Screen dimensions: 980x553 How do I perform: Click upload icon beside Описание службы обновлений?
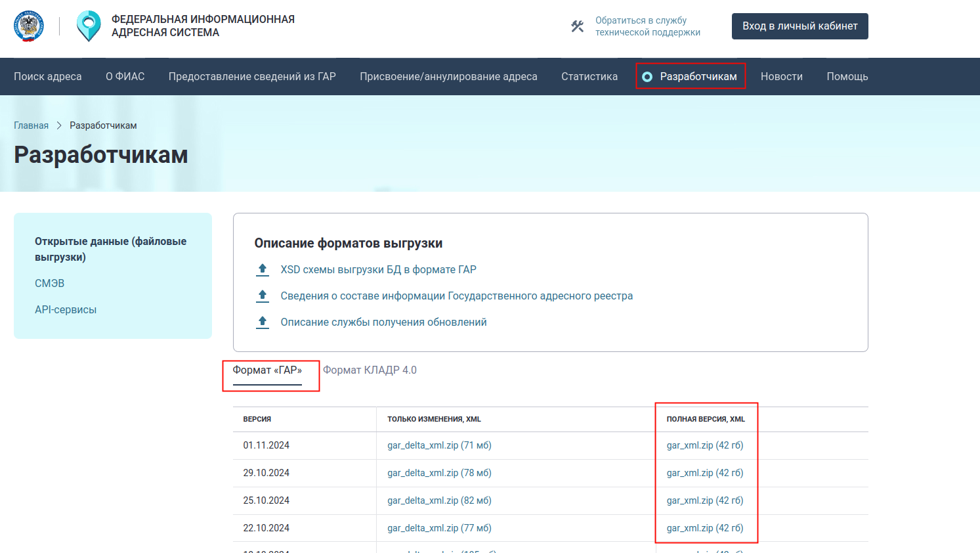263,322
